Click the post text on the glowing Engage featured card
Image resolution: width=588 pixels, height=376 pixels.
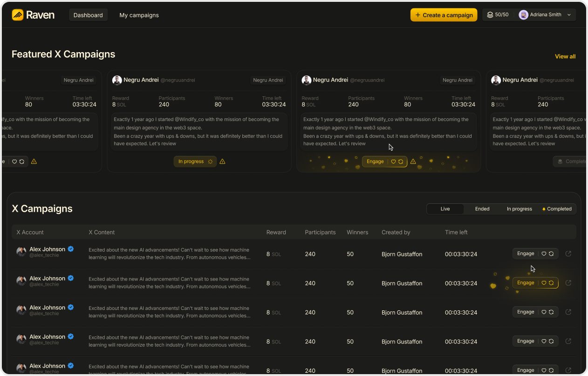click(389, 132)
